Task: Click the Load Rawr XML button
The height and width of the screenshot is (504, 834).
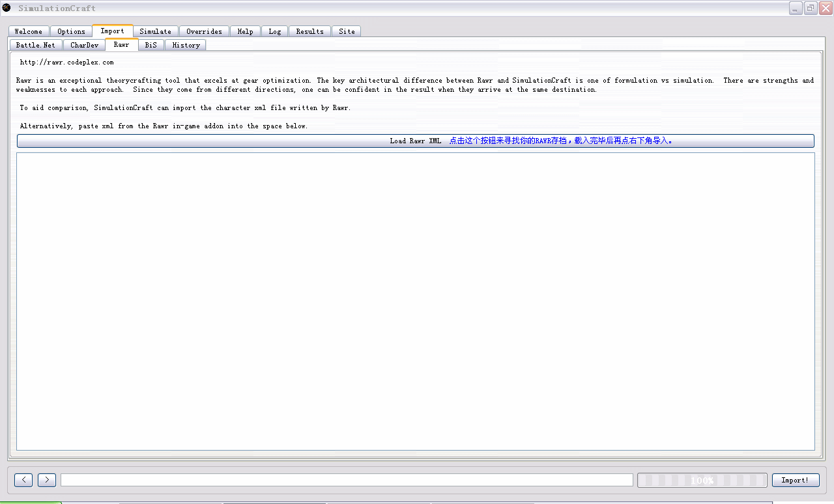Action: pyautogui.click(x=416, y=141)
